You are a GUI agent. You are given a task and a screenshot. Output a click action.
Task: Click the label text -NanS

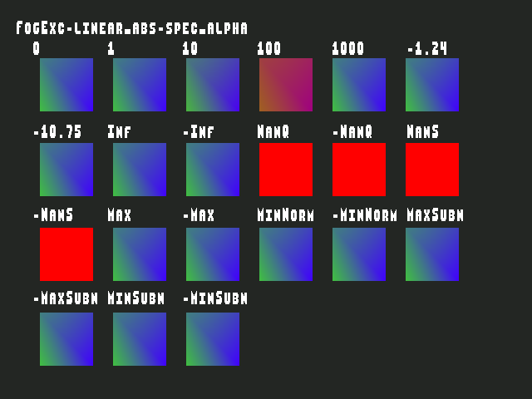pyautogui.click(x=53, y=214)
